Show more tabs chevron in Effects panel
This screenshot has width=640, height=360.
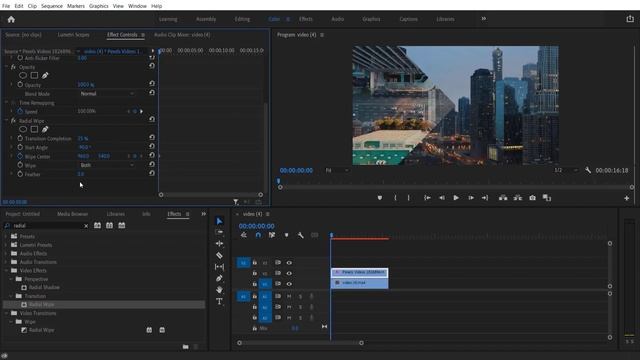click(x=203, y=214)
